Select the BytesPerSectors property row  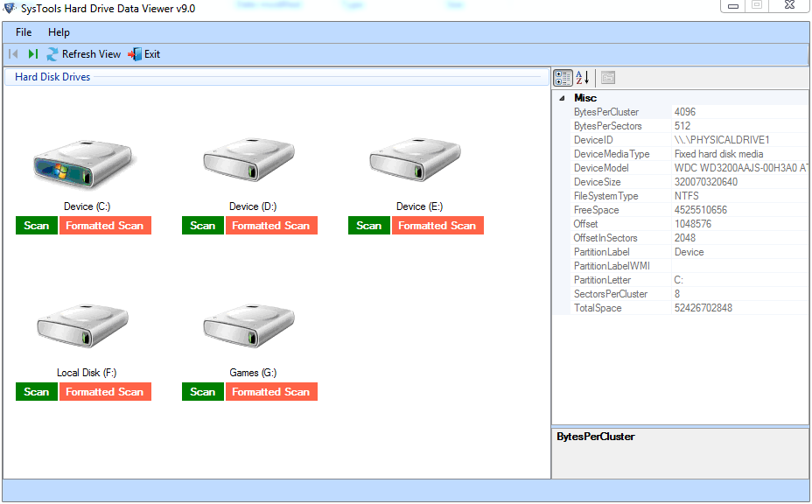[x=689, y=126]
